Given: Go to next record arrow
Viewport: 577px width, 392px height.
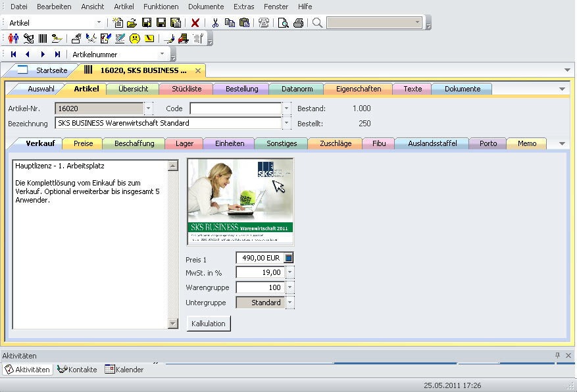Looking at the screenshot, I should (43, 54).
